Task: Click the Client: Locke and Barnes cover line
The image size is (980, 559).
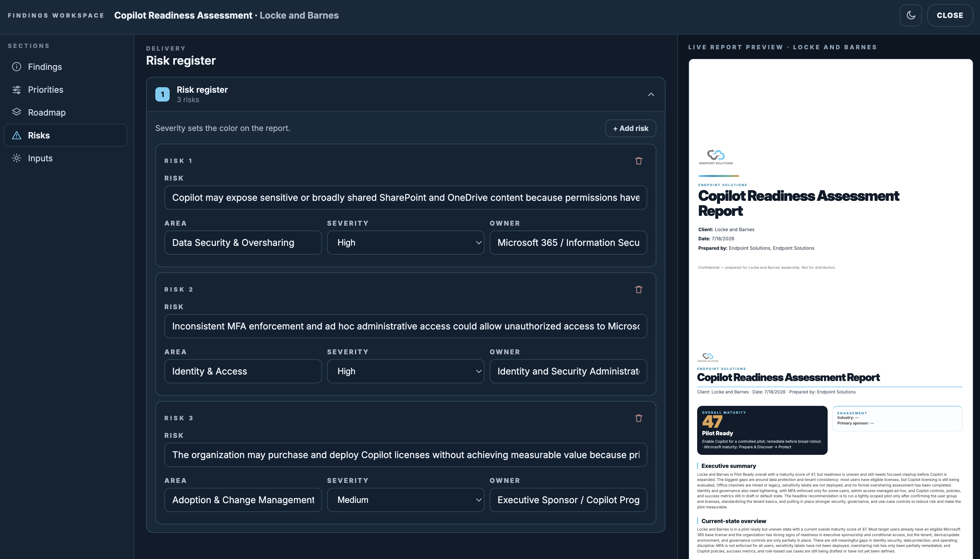Action: (726, 230)
